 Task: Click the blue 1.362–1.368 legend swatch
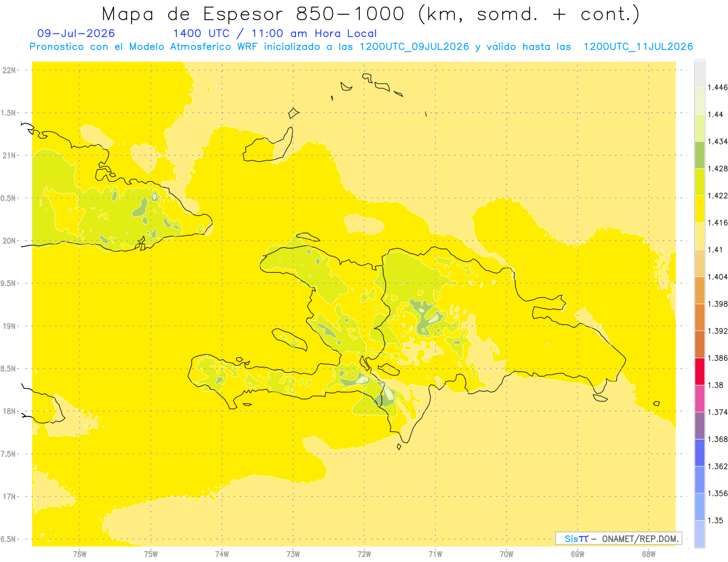coord(699,452)
